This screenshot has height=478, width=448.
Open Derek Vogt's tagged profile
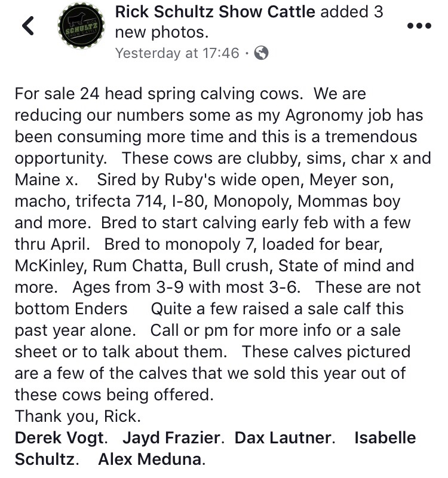pyautogui.click(x=59, y=438)
